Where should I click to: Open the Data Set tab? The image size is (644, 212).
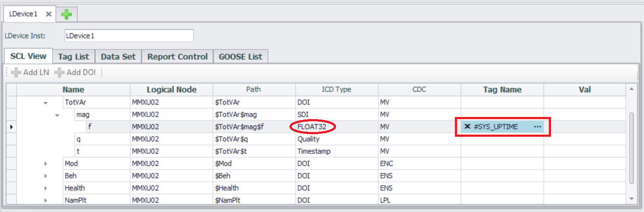(118, 56)
